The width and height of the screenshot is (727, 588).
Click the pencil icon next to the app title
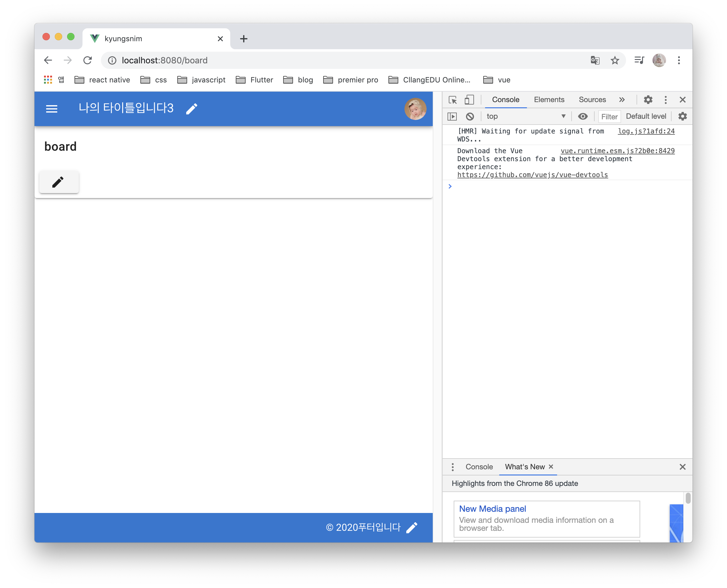tap(191, 109)
